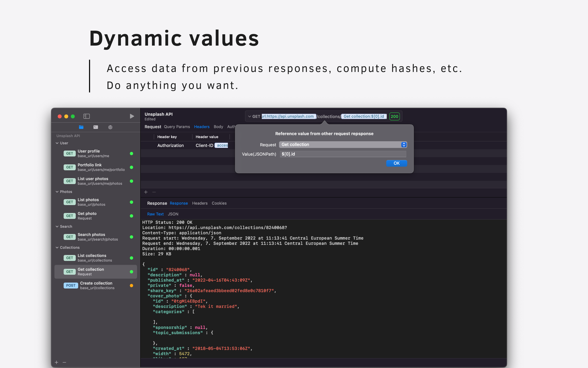Click GET badge of List photos
The height and width of the screenshot is (368, 588).
pyautogui.click(x=69, y=202)
